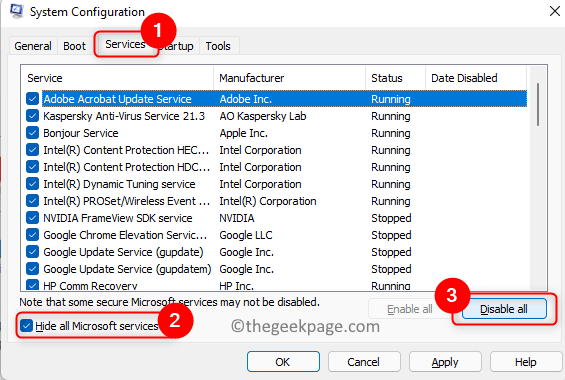
Task: Click the Cancel button
Action: click(x=364, y=362)
